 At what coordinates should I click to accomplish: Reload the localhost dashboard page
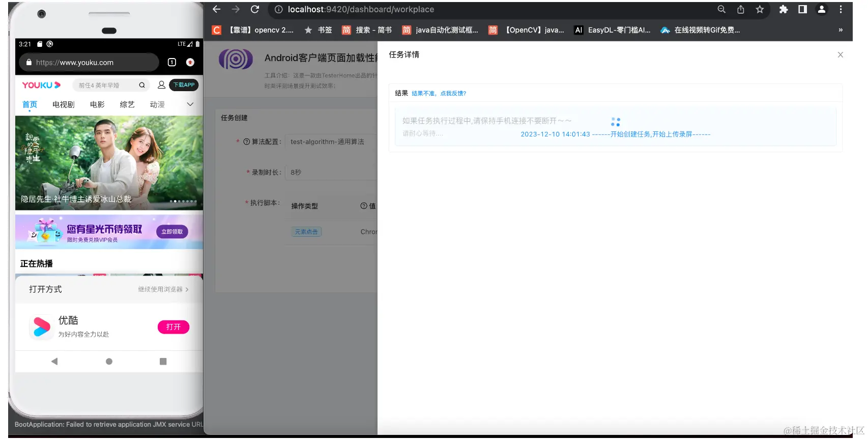point(255,9)
